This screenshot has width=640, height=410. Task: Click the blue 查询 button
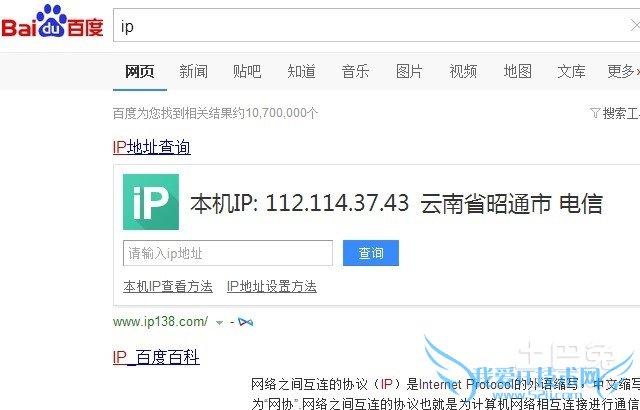371,253
